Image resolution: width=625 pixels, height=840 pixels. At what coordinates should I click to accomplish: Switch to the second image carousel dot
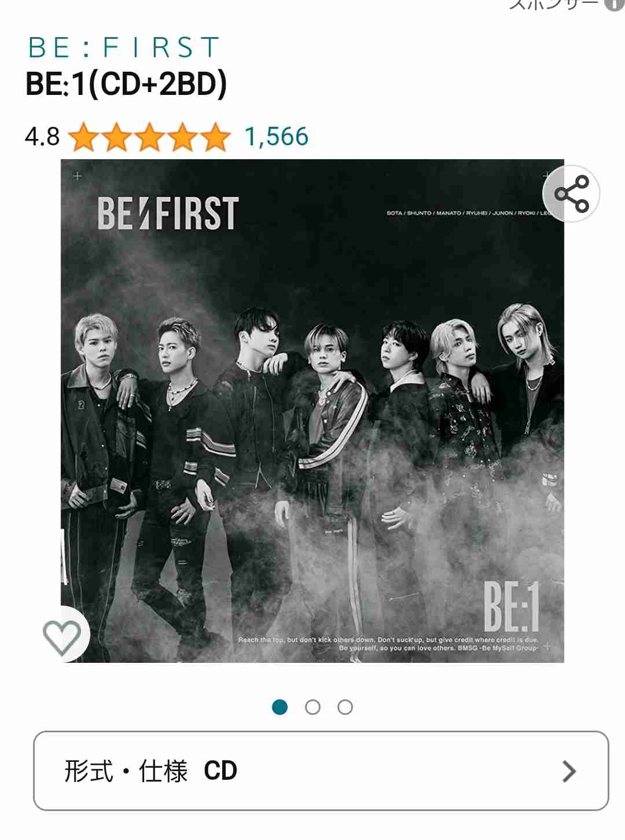[312, 707]
